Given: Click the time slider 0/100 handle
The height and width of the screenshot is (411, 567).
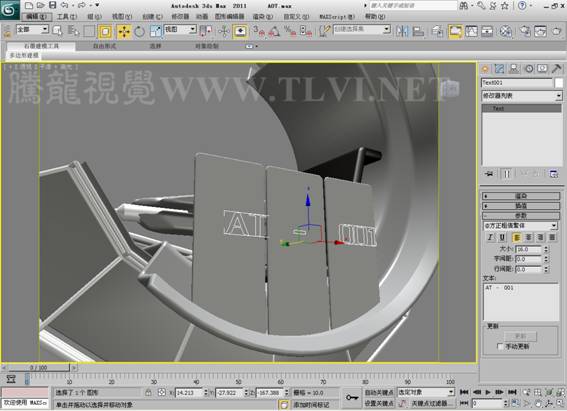Looking at the screenshot, I should [39, 368].
